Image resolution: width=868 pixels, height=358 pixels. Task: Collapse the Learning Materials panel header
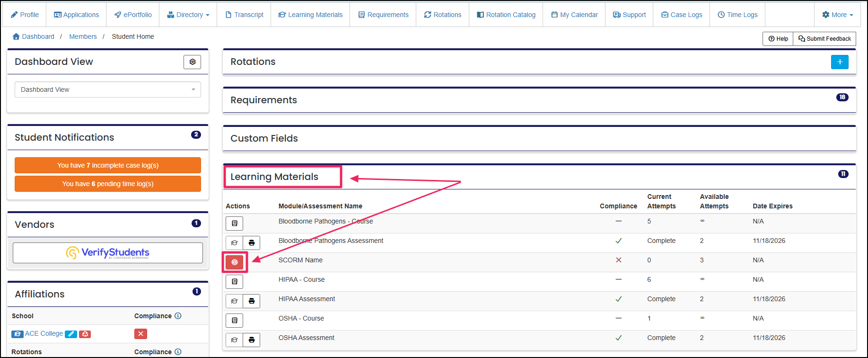tap(539, 177)
